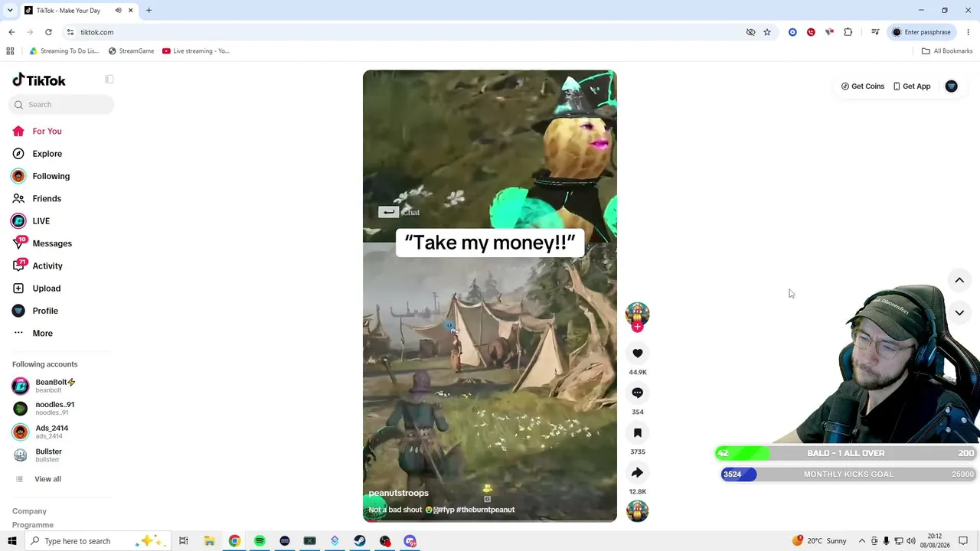Skip to next video with the down arrow
The height and width of the screenshot is (551, 980).
pos(959,312)
